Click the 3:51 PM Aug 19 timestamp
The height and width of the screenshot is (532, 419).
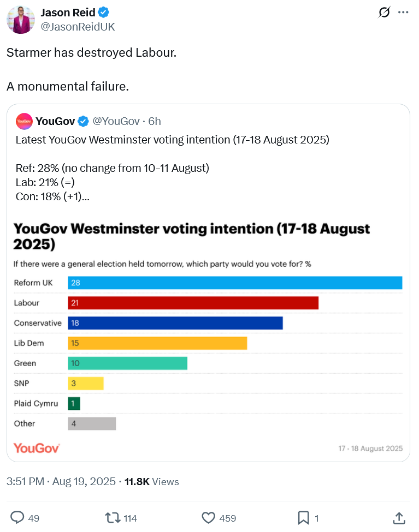click(61, 482)
